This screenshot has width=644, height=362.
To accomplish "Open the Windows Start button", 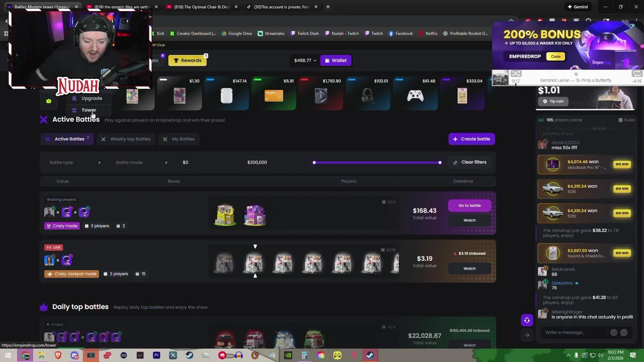I will [8, 355].
